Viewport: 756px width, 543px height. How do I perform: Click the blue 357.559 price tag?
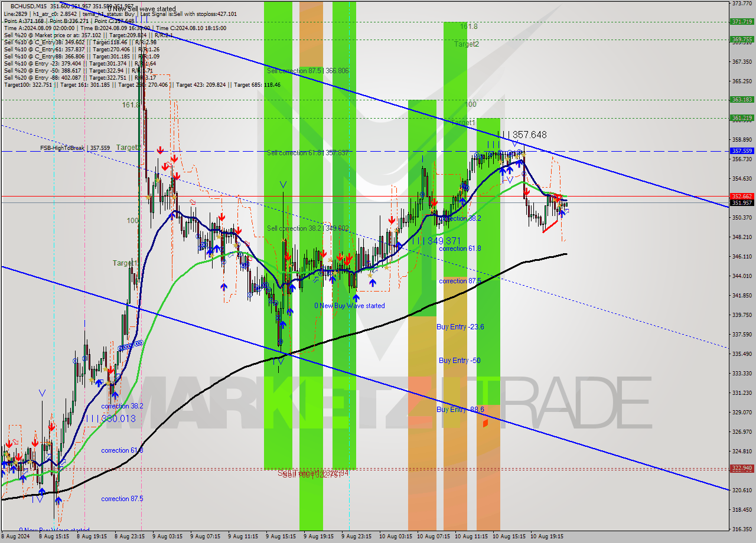(x=742, y=151)
